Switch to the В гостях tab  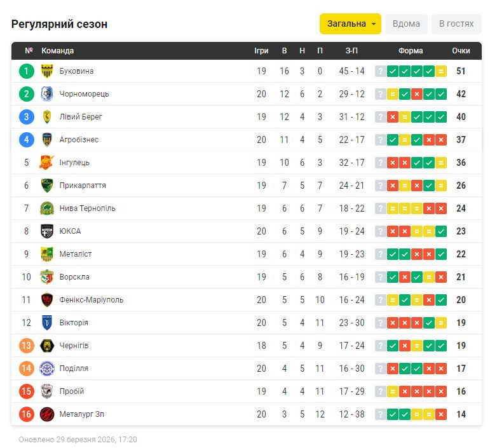(456, 24)
